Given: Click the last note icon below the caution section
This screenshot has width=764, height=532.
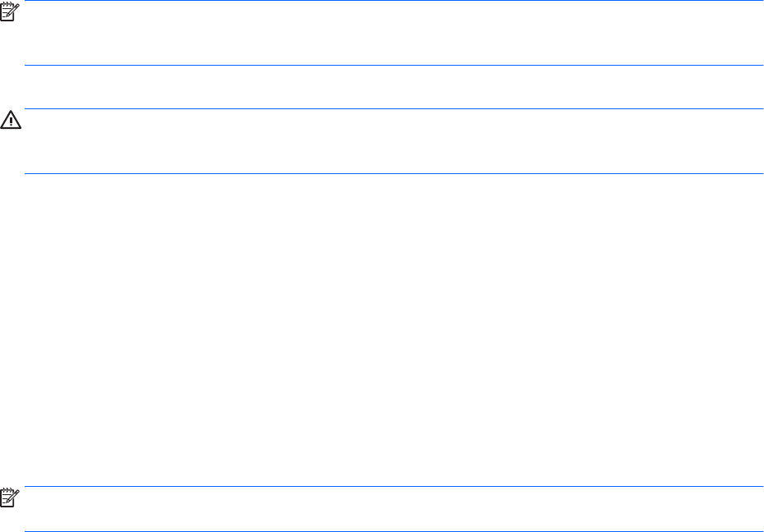Looking at the screenshot, I should (x=12, y=496).
